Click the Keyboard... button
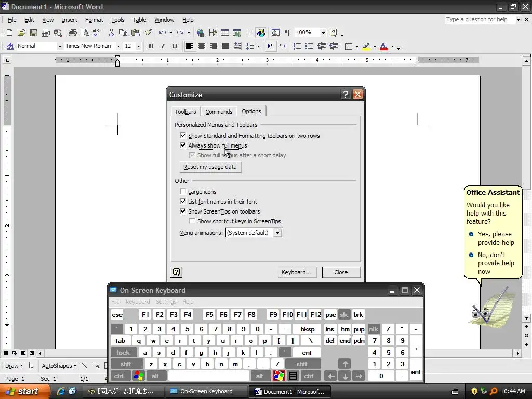The width and height of the screenshot is (532, 399). click(x=297, y=272)
